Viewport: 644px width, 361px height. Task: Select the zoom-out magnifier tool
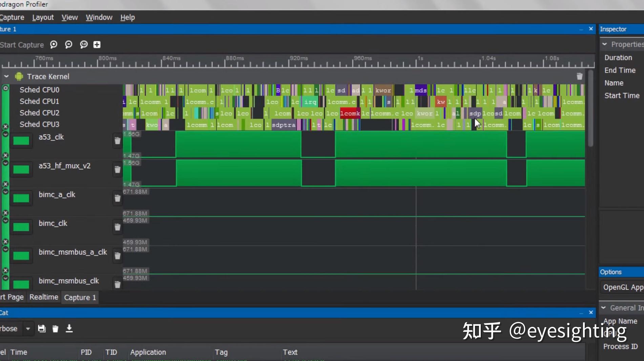coord(68,44)
